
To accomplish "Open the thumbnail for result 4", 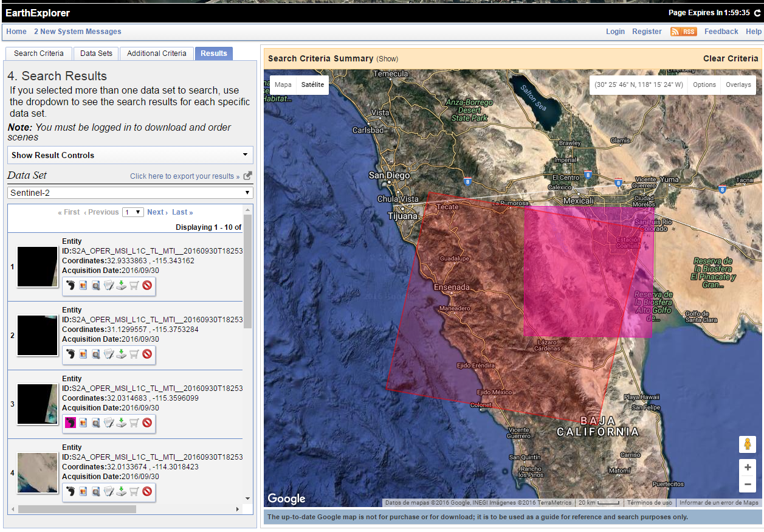I will (x=38, y=472).
